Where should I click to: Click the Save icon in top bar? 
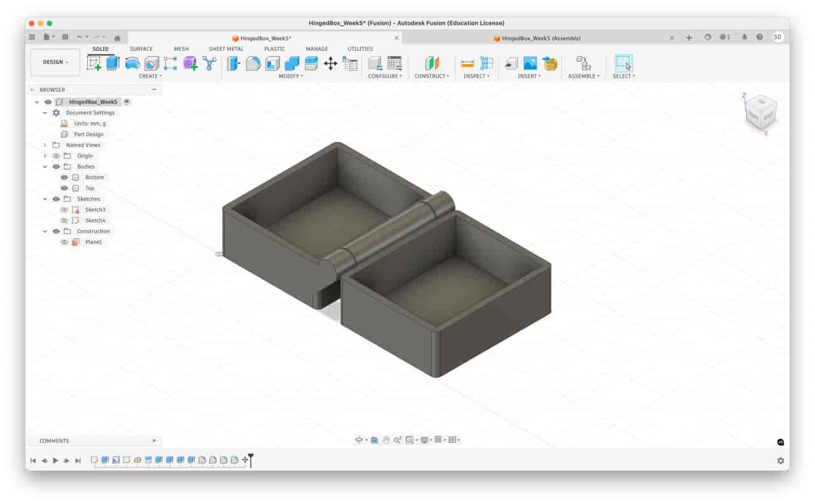pyautogui.click(x=65, y=38)
